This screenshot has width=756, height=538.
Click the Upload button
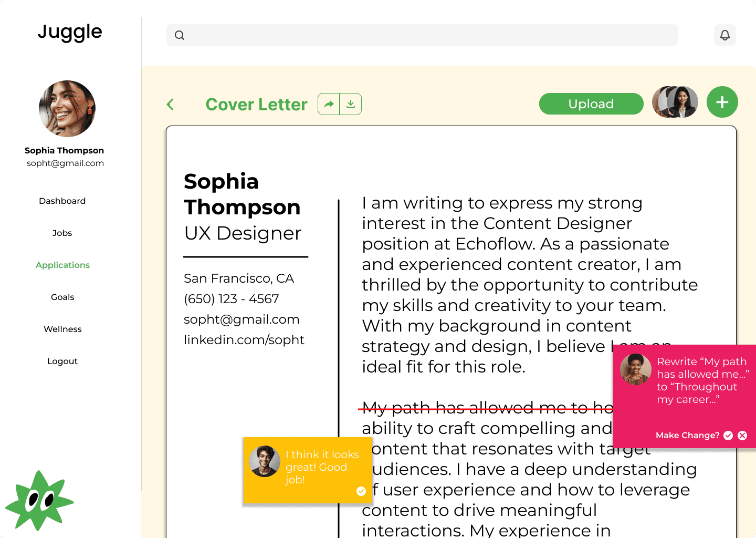click(591, 104)
